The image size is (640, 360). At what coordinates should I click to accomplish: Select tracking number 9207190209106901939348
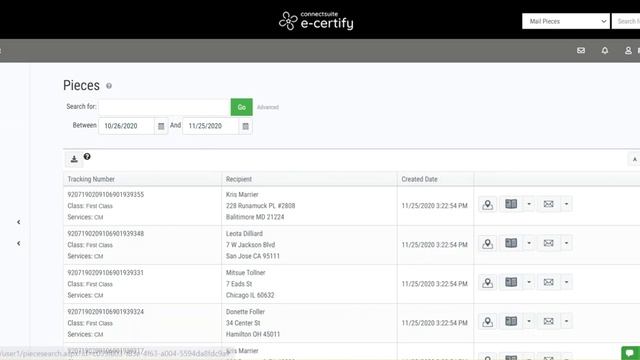pos(106,234)
